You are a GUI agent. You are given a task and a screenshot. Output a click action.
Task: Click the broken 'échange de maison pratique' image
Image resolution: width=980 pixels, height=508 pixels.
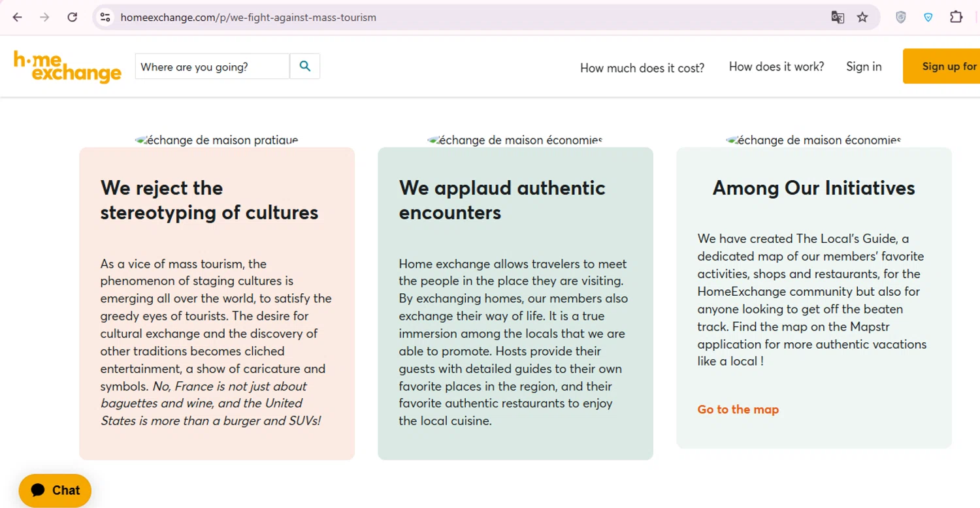click(x=216, y=140)
